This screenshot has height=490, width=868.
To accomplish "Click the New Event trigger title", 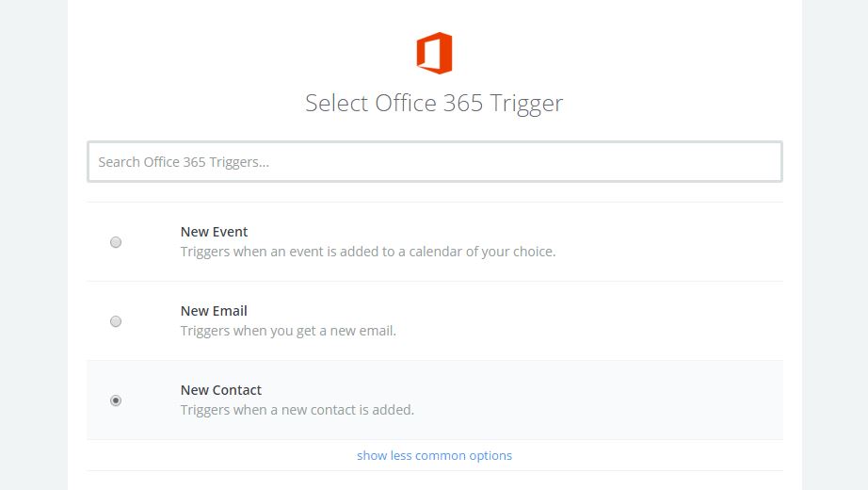I will coord(214,232).
